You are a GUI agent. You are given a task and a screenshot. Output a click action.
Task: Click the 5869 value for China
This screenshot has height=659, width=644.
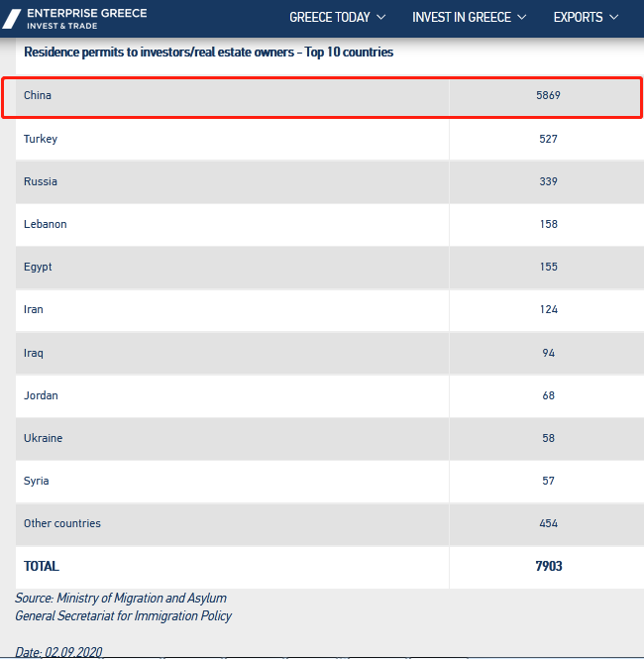(x=548, y=96)
